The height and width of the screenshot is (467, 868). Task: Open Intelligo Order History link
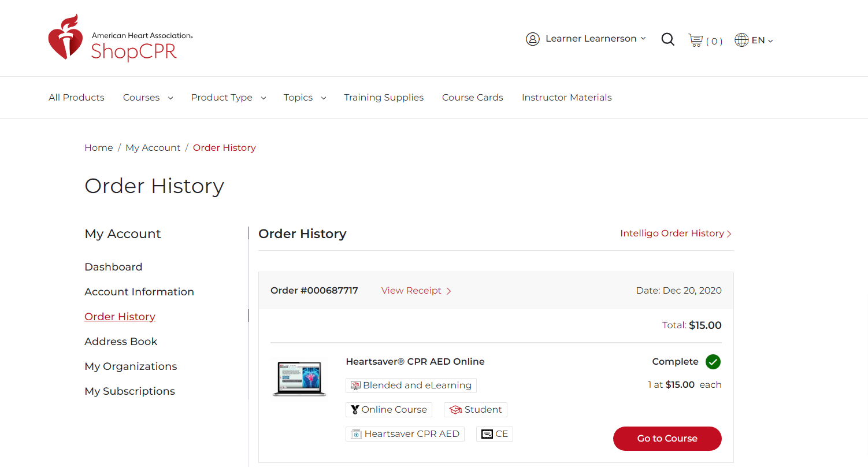pos(676,233)
